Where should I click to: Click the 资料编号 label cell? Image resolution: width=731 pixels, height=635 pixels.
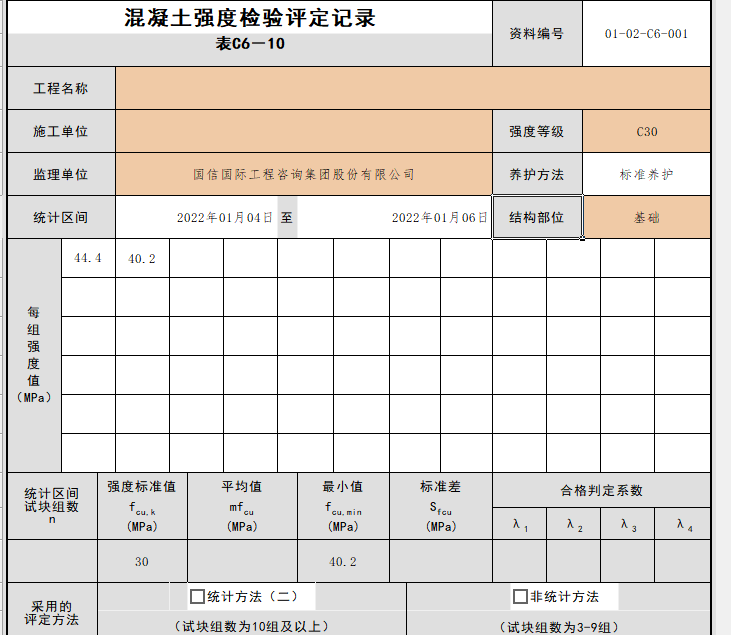coord(537,34)
